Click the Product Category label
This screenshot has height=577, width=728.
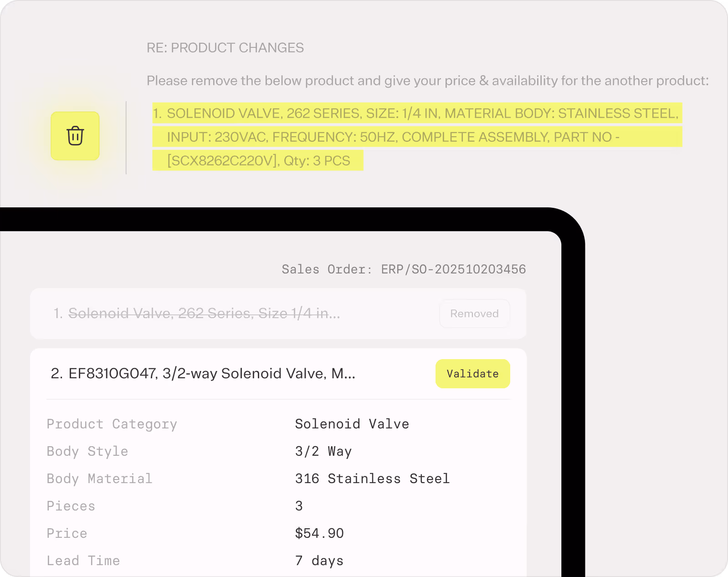click(x=112, y=424)
